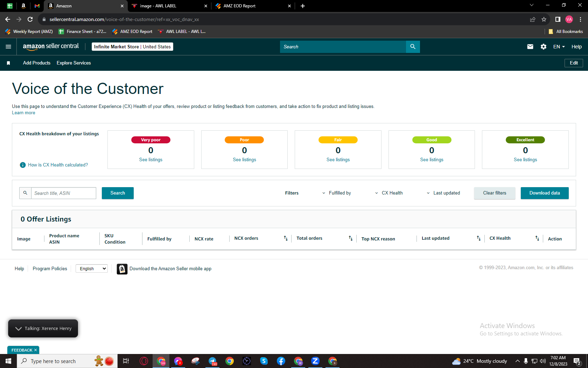
Task: Share this page from address bar
Action: (533, 19)
